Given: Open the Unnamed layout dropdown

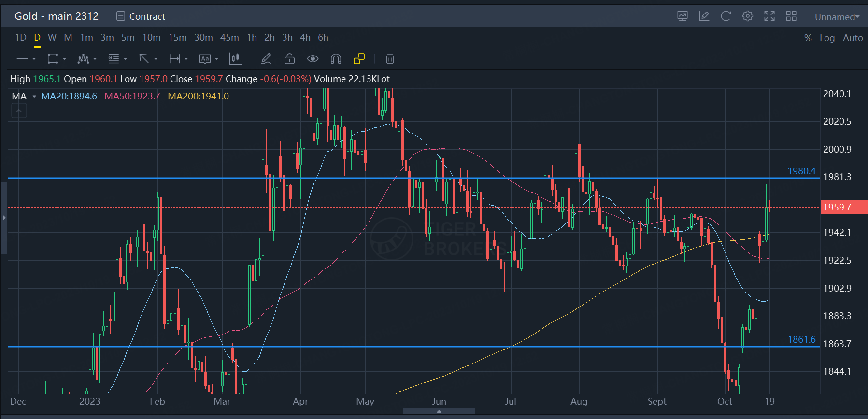Looking at the screenshot, I should (x=837, y=17).
